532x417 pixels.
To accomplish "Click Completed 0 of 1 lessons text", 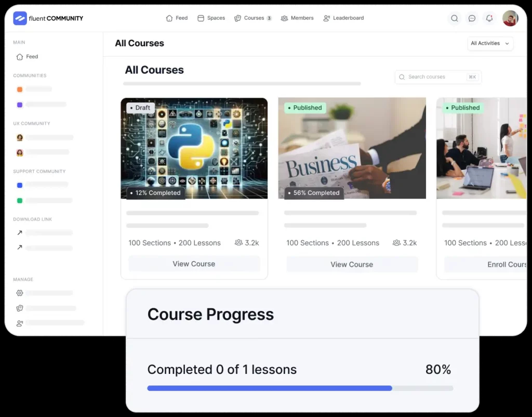I will point(222,370).
